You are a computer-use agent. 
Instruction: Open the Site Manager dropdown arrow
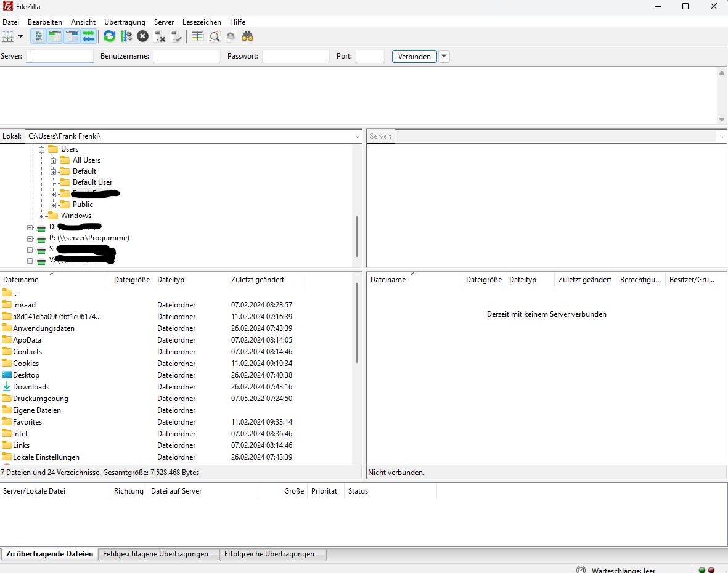(20, 36)
